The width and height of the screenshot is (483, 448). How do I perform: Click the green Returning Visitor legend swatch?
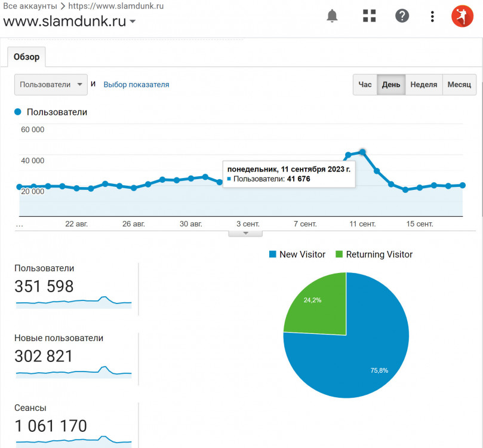(339, 254)
